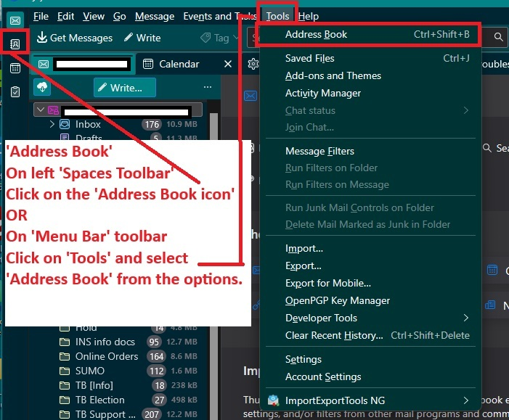
Task: Click the search magnifier icon at top right
Action: tap(499, 37)
